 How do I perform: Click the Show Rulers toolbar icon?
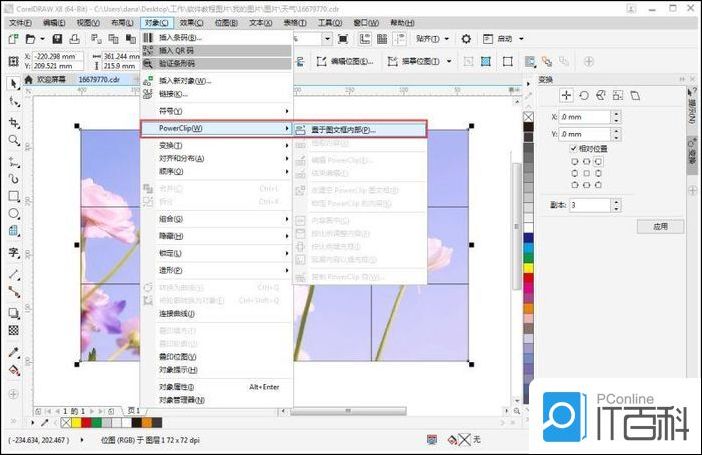point(365,39)
